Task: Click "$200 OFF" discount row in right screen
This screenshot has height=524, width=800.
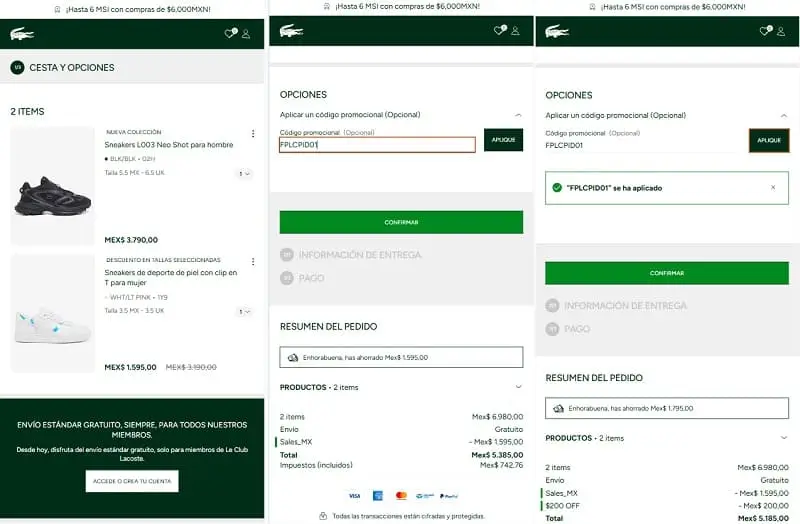Action: tap(667, 506)
